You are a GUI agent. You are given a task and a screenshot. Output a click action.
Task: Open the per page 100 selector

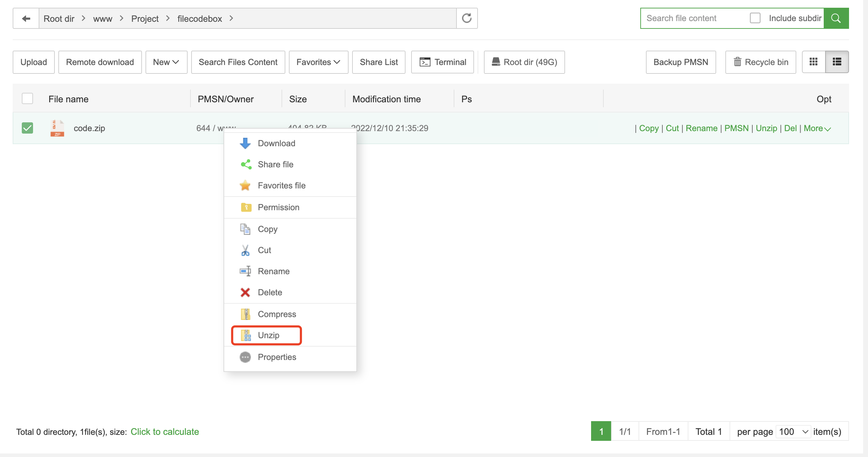(793, 432)
